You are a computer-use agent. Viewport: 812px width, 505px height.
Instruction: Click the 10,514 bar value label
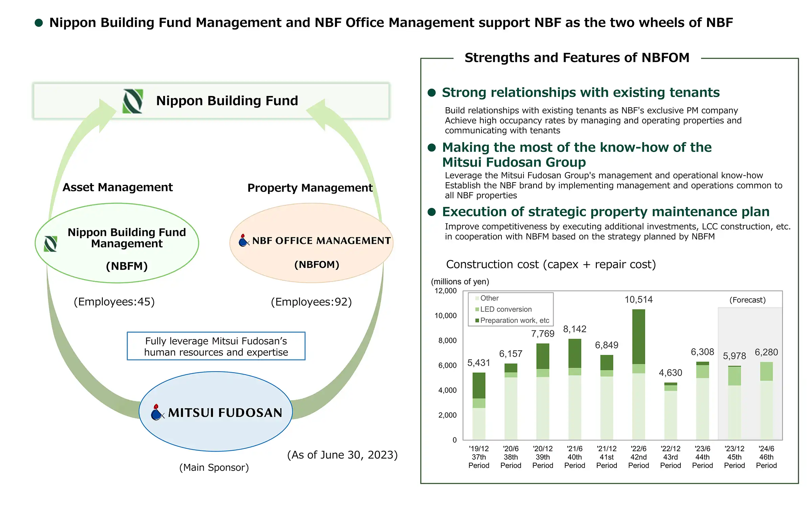click(x=638, y=300)
